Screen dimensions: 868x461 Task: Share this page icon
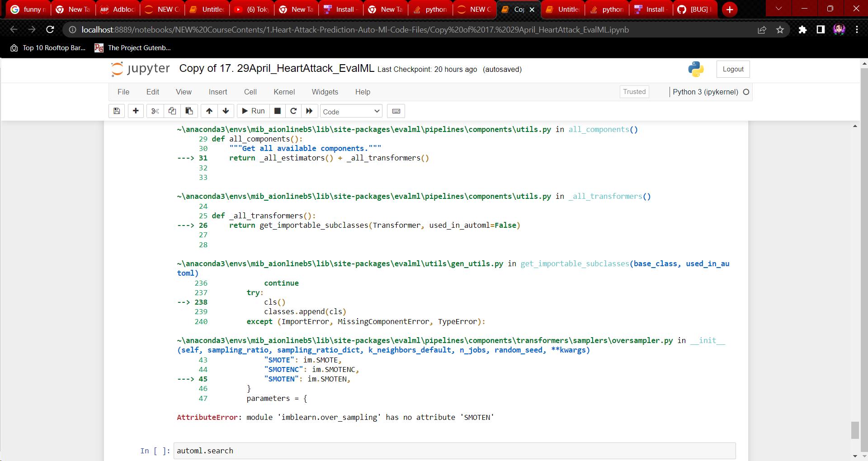point(762,30)
